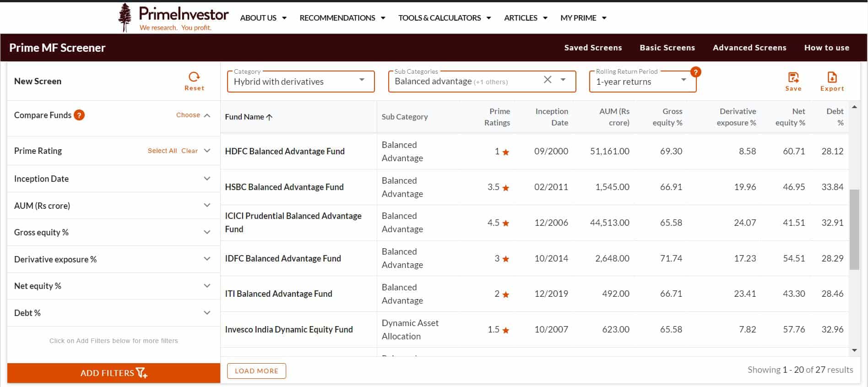The height and width of the screenshot is (387, 868).
Task: Expand the Derivative exposure % filter
Action: click(207, 259)
